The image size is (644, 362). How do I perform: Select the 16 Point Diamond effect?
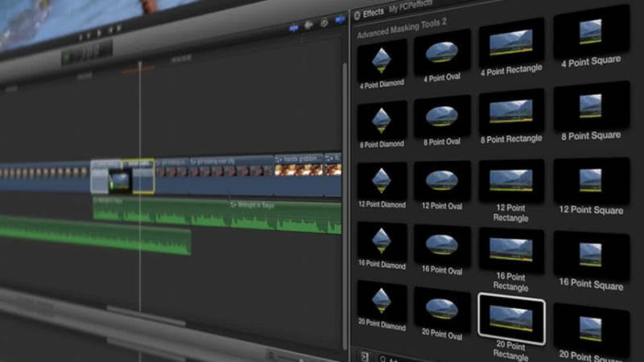pos(382,246)
